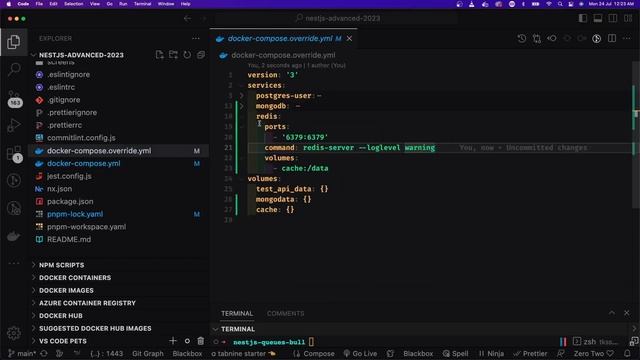Toggle Go Live server in status bar
The height and width of the screenshot is (360, 640).
click(360, 353)
